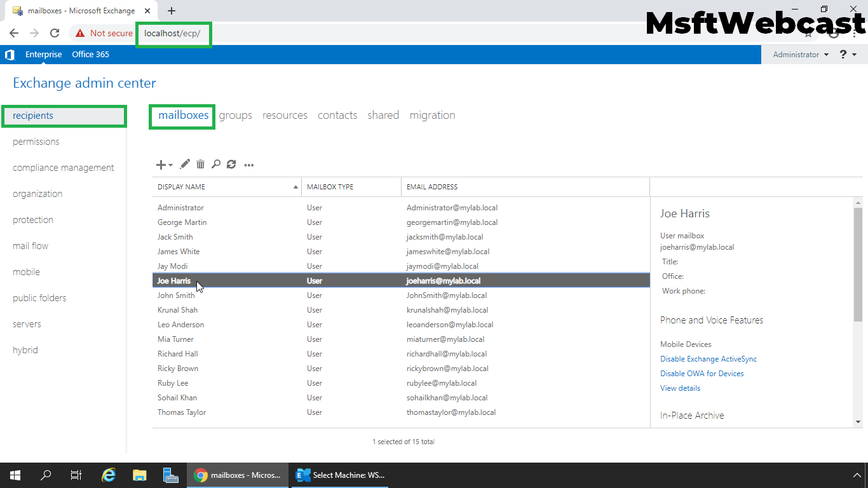Select the John Smith mailbox row
The height and width of the screenshot is (488, 868).
click(x=254, y=295)
